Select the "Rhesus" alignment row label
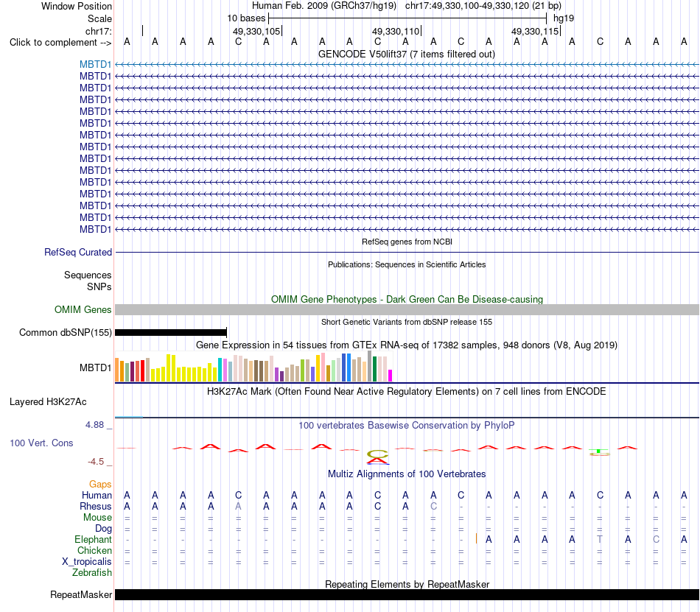Viewport: 700px width, 612px height. tap(95, 506)
